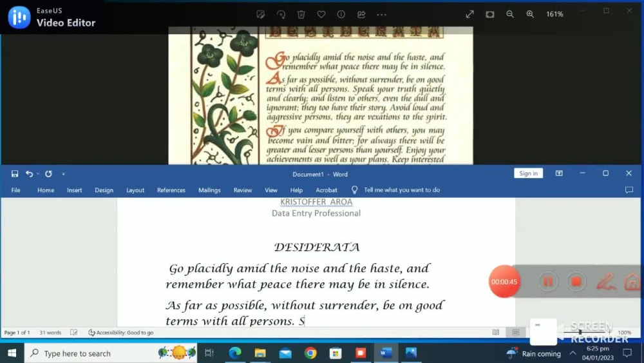This screenshot has height=363, width=644.
Task: Open word count from 31 words indicator
Action: click(50, 333)
